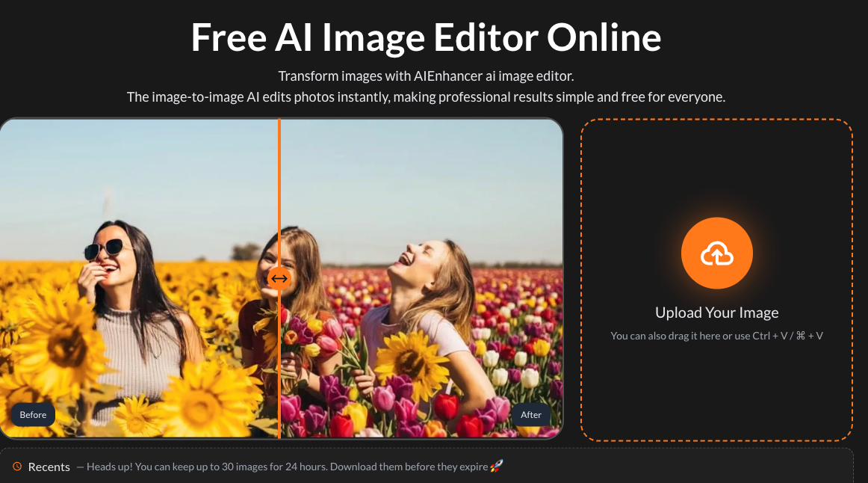Click the orange vertical divider line
Image resolution: width=868 pixels, height=483 pixels.
pos(279,194)
